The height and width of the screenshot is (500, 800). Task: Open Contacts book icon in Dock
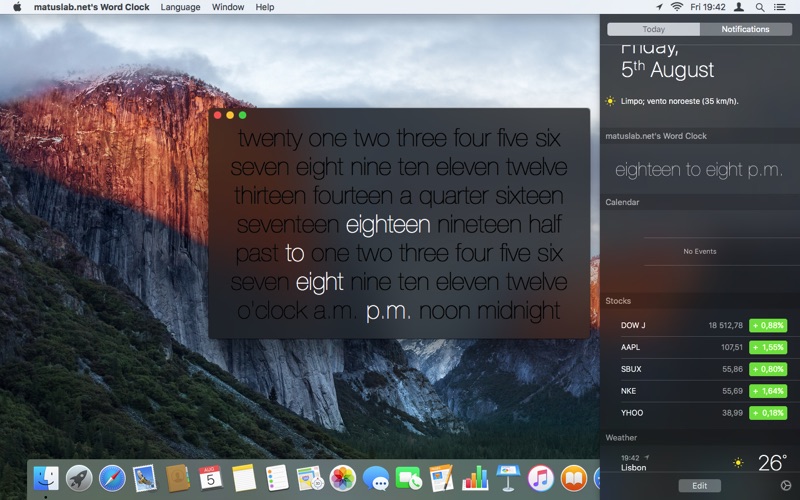point(178,478)
